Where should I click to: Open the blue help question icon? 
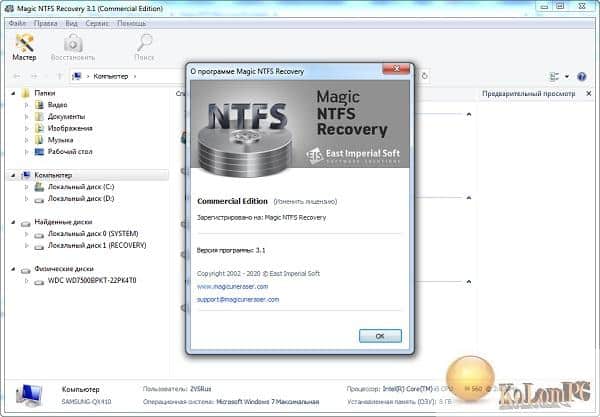[582, 77]
